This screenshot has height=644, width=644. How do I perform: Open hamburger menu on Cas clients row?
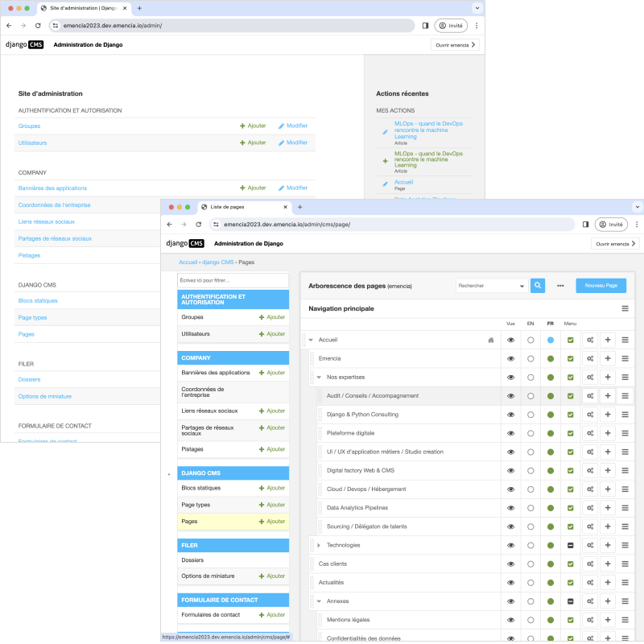pyautogui.click(x=625, y=563)
